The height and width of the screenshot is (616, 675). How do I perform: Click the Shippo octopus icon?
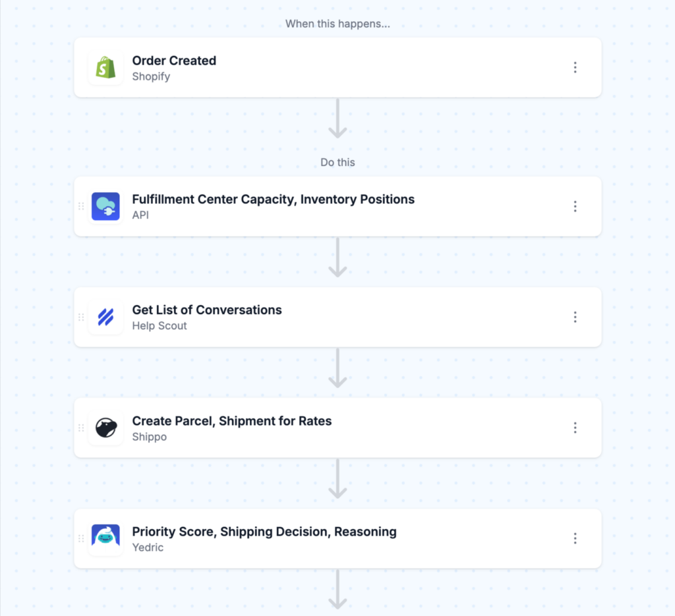(x=105, y=428)
